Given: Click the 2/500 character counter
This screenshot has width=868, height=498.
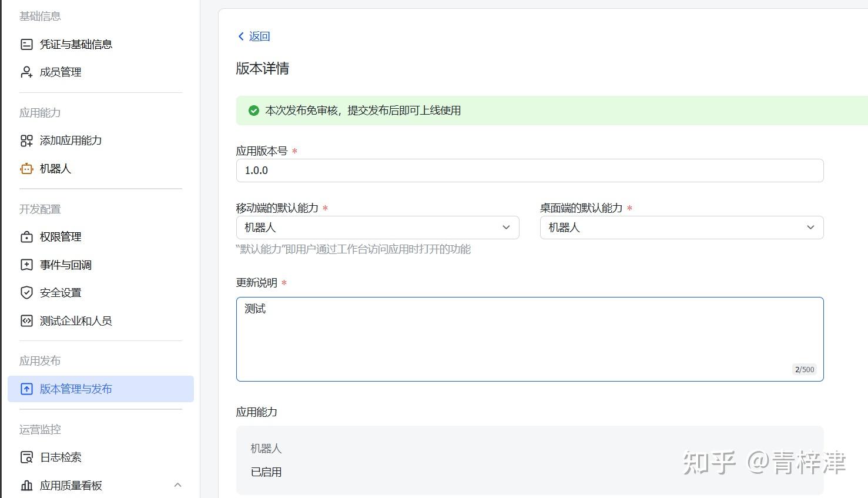Looking at the screenshot, I should coord(805,370).
